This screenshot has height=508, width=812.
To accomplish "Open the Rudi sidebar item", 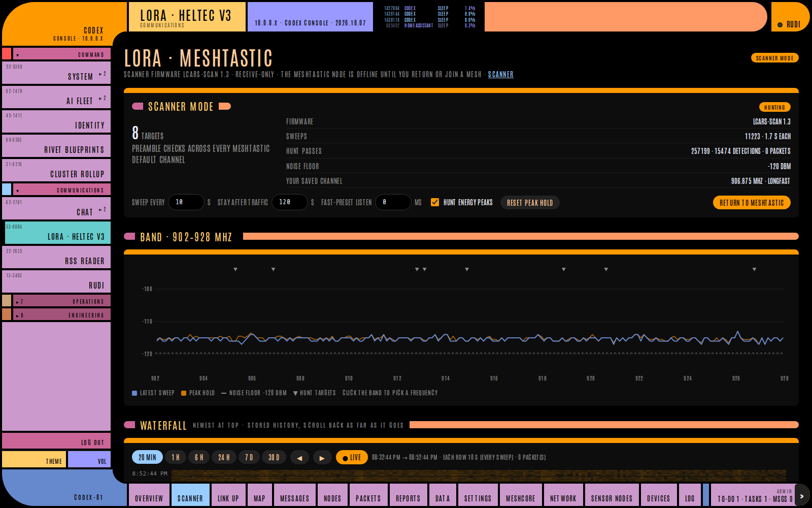I will click(x=56, y=281).
